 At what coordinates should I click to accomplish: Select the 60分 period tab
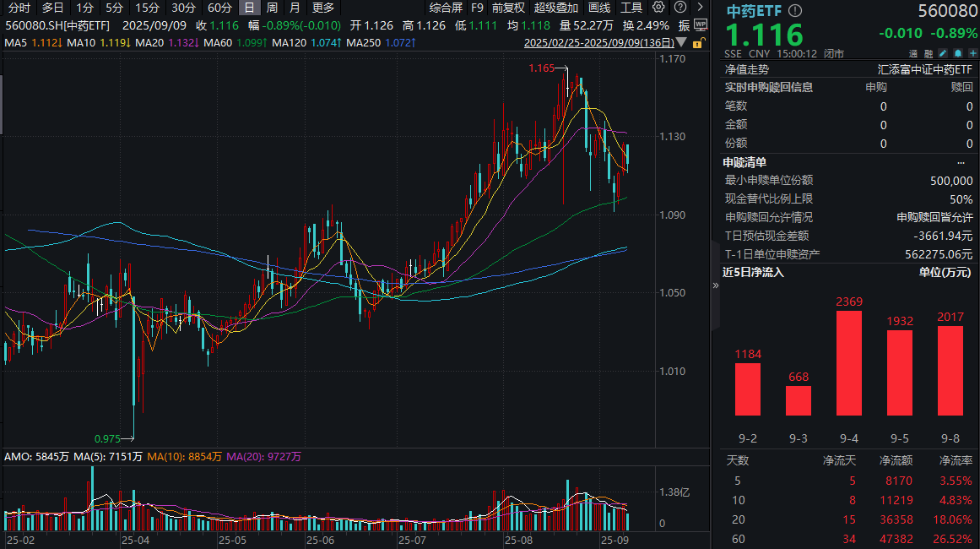[x=219, y=8]
